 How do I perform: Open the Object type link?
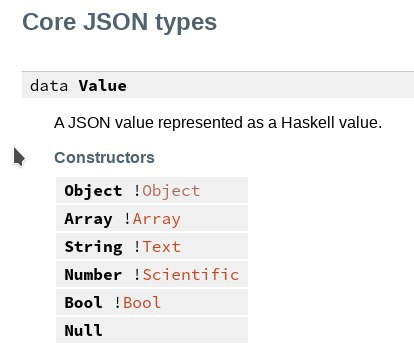171,191
